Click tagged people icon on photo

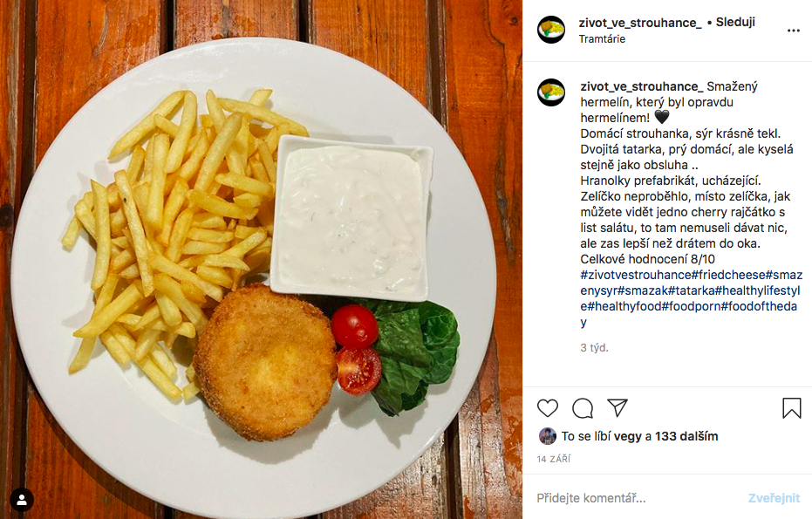click(x=22, y=501)
